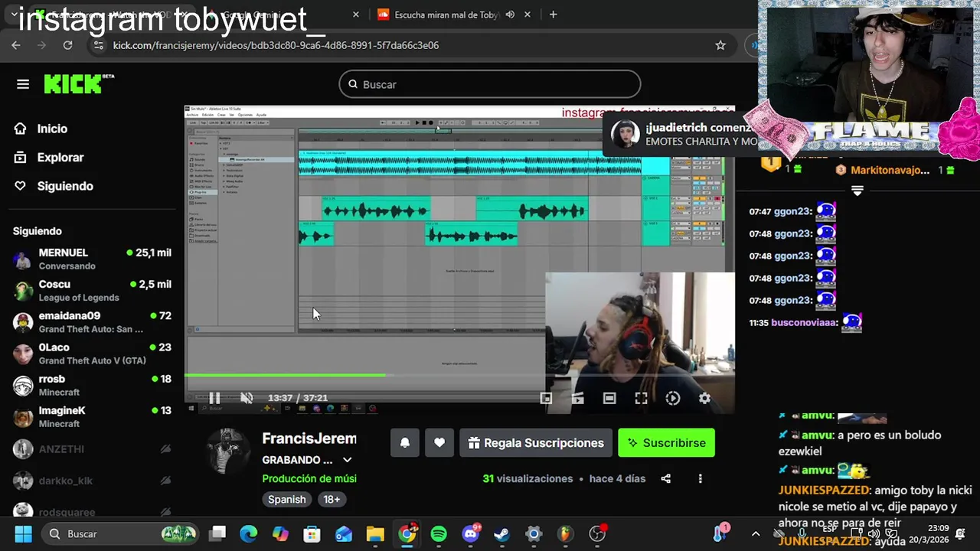Click the Buscar search field on Kick
This screenshot has height=551, width=980.
[490, 84]
